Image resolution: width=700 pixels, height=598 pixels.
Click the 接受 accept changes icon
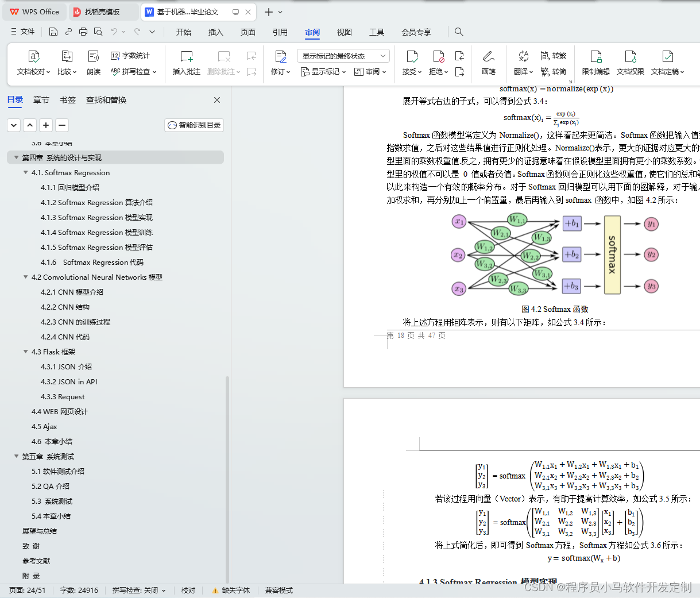(x=412, y=56)
